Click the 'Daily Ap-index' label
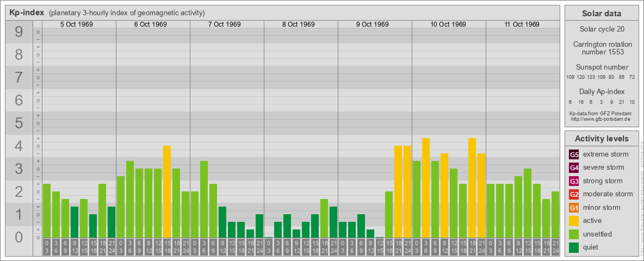Image resolution: width=644 pixels, height=261 pixels. pyautogui.click(x=602, y=91)
